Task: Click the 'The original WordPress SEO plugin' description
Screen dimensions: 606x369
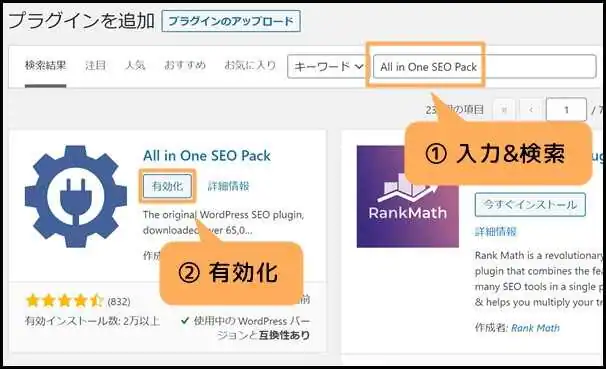Action: point(223,223)
